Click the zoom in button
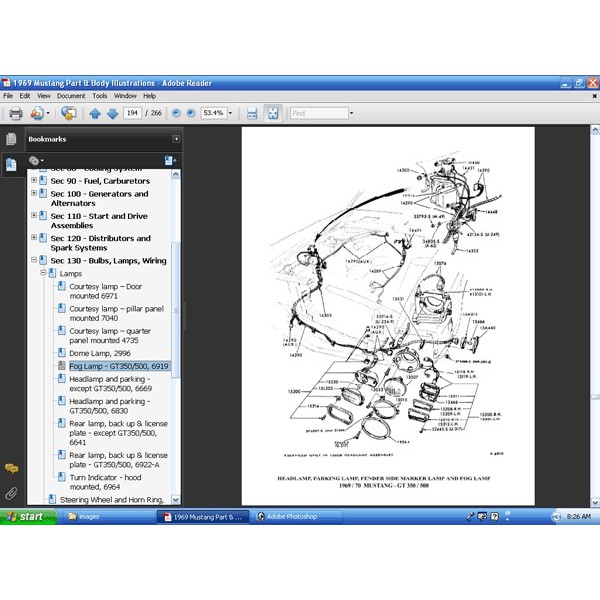 pyautogui.click(x=191, y=113)
